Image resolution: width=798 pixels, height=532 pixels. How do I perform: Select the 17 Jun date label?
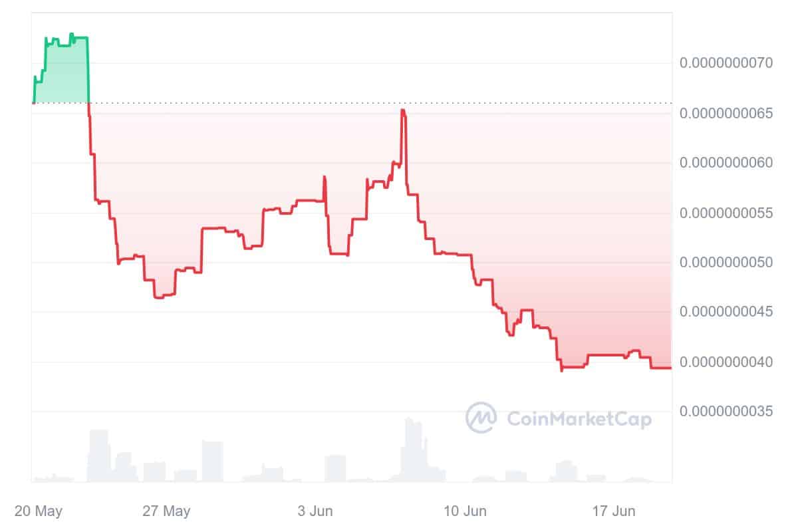614,511
